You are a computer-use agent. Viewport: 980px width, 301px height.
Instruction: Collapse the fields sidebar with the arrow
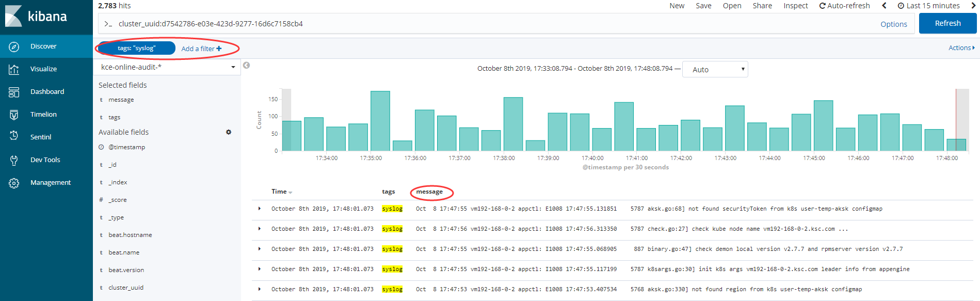(247, 65)
